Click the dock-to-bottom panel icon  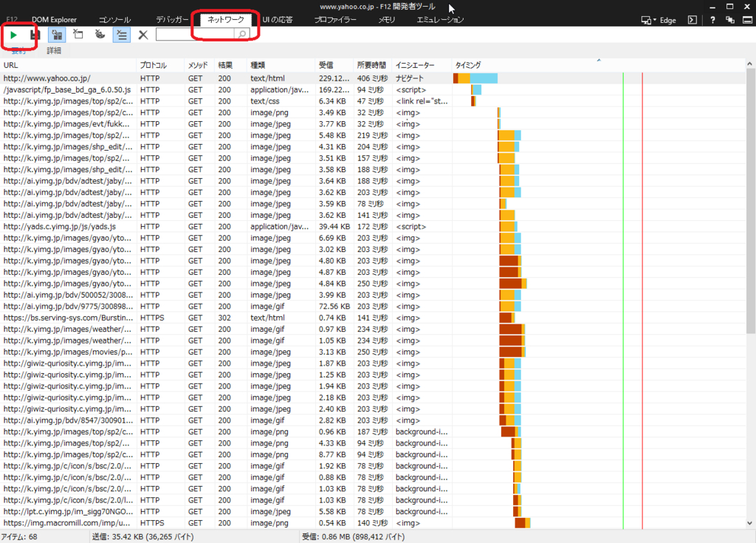coord(747,20)
